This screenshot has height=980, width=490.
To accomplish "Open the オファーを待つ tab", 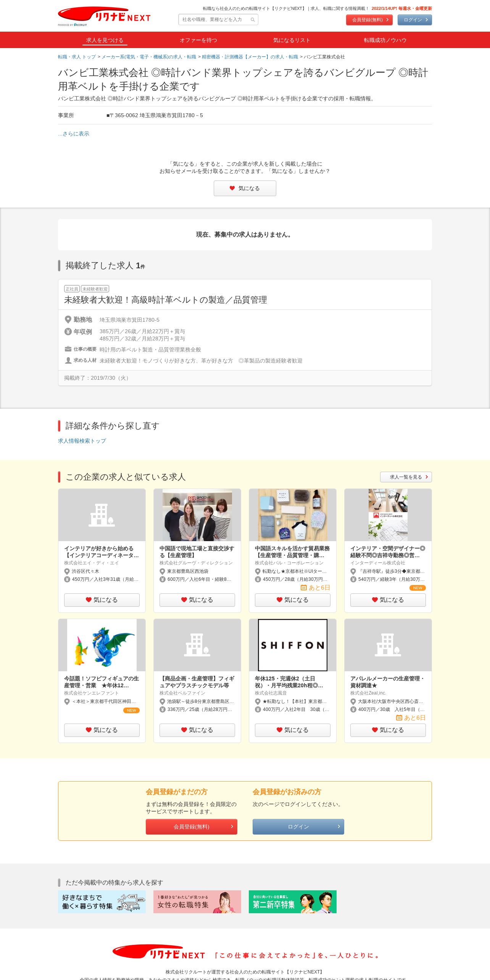I will point(198,40).
